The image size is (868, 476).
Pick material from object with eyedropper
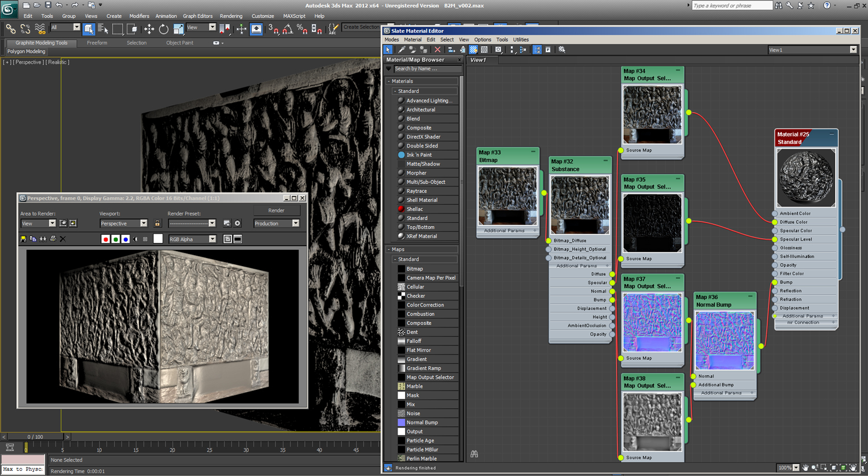click(x=402, y=50)
